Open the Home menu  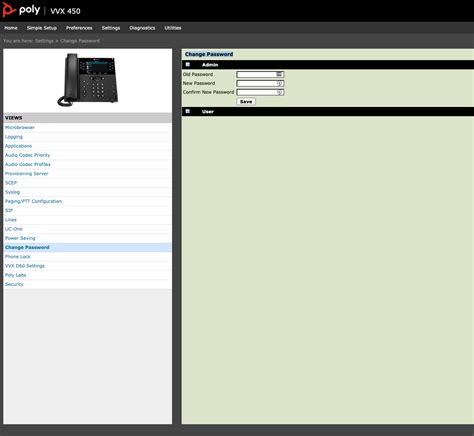point(11,28)
